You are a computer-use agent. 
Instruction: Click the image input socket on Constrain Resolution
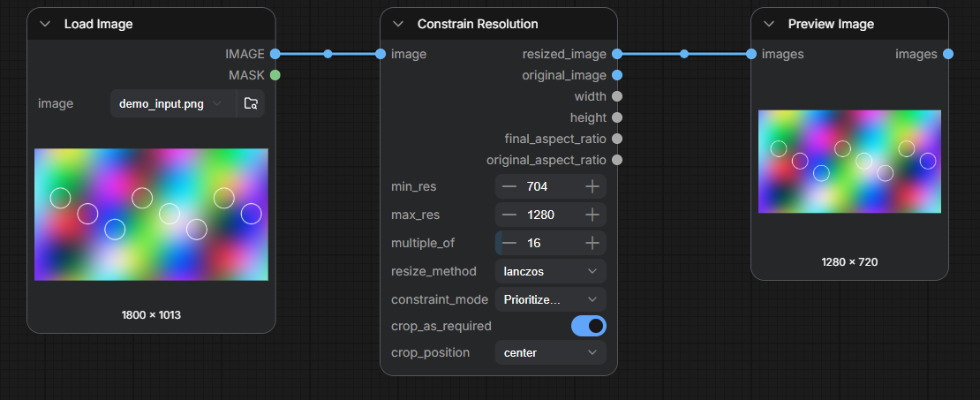(381, 55)
